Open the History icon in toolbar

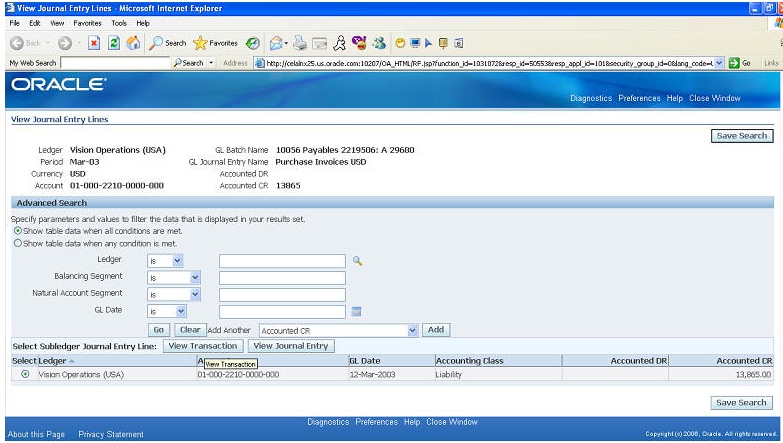click(253, 43)
